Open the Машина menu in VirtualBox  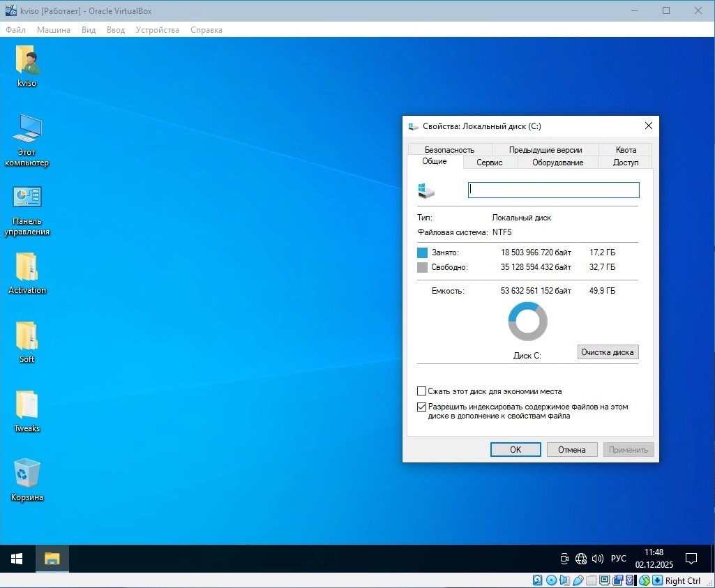pyautogui.click(x=54, y=30)
